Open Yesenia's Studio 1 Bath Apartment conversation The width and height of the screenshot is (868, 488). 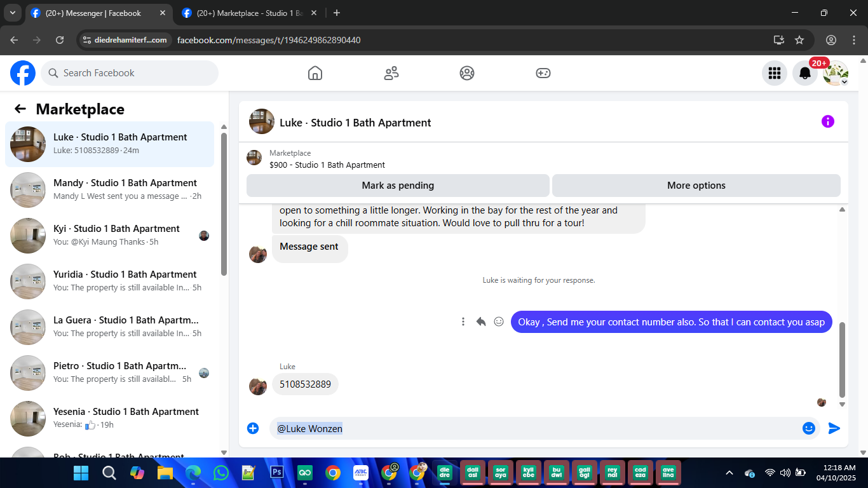[110, 419]
